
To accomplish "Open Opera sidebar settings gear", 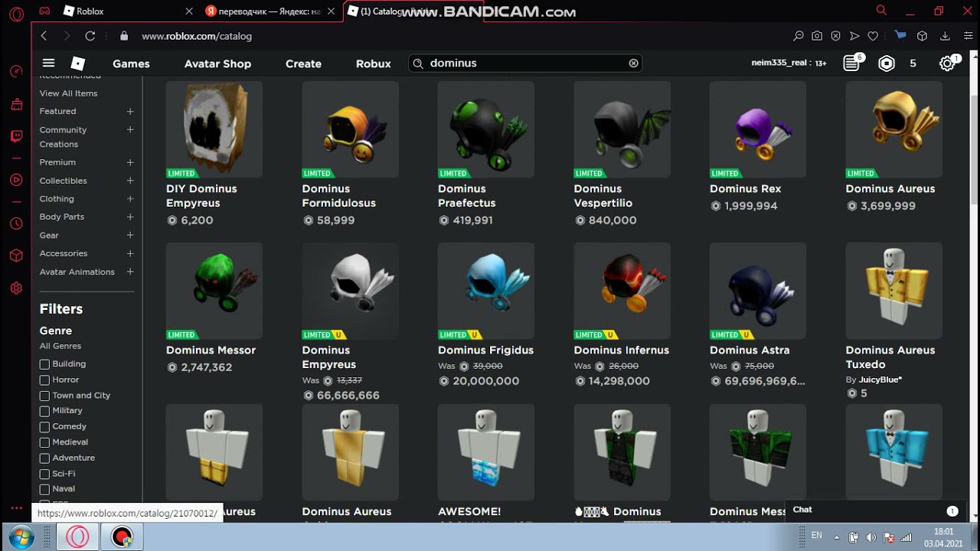I will tap(16, 289).
